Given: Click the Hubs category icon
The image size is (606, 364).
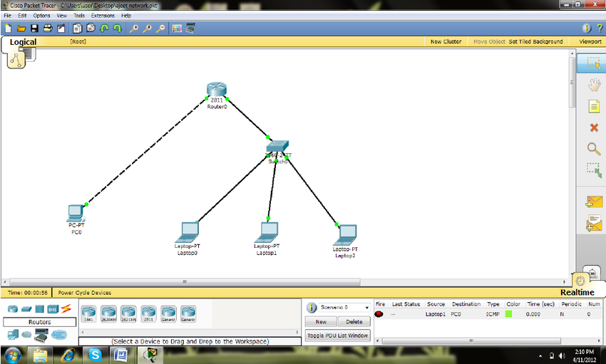Looking at the screenshot, I should pos(39,309).
